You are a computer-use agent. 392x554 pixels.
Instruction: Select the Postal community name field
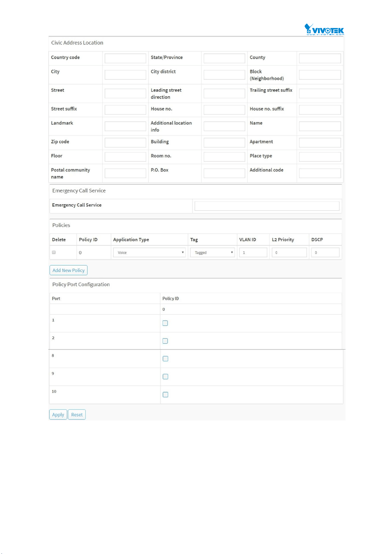(x=126, y=173)
